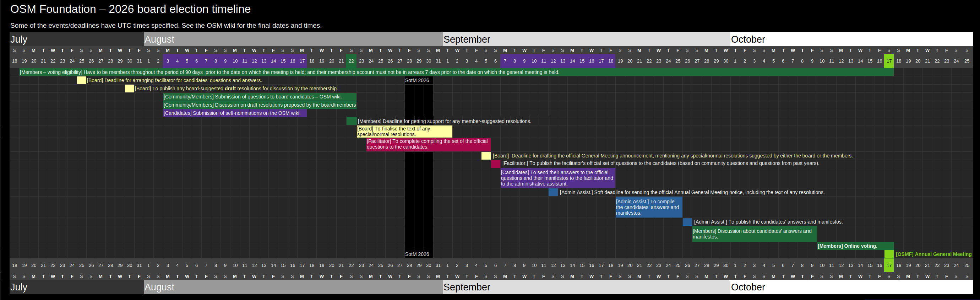Click blue marker for AGM notice soft deadline
980x300 pixels.
[553, 193]
